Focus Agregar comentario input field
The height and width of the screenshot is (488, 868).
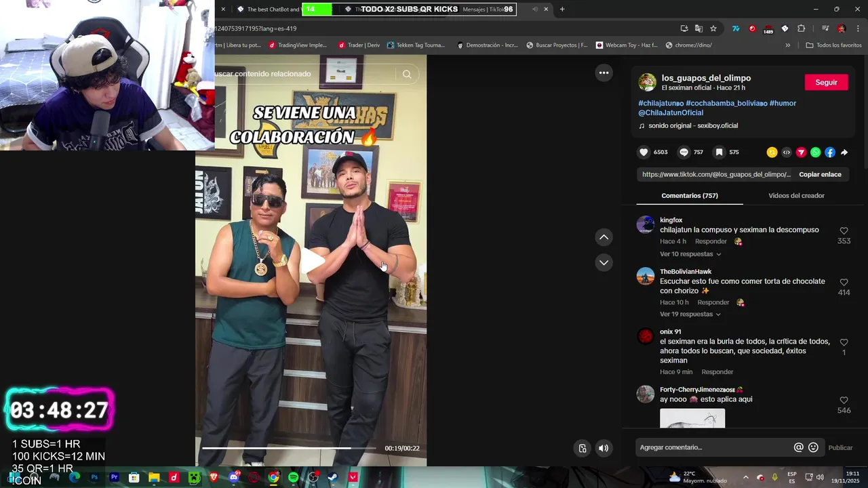coord(715,447)
